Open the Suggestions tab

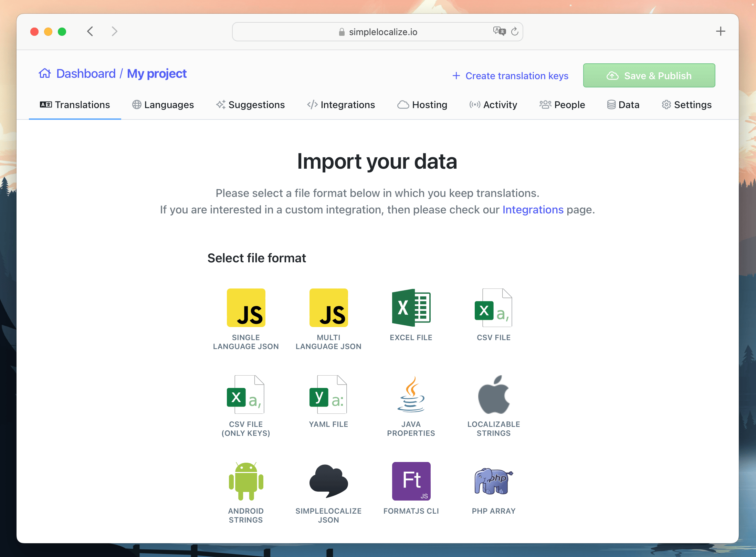(x=250, y=105)
